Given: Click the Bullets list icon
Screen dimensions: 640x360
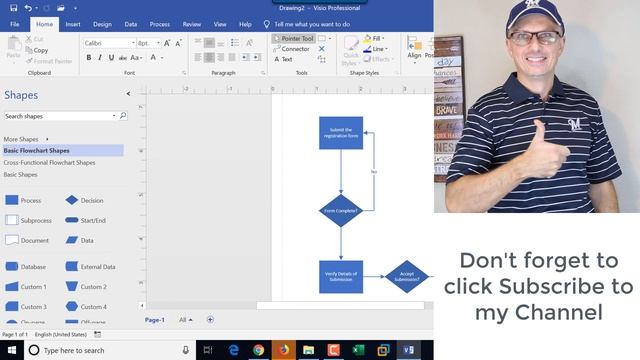Looking at the screenshot, I should (235, 42).
